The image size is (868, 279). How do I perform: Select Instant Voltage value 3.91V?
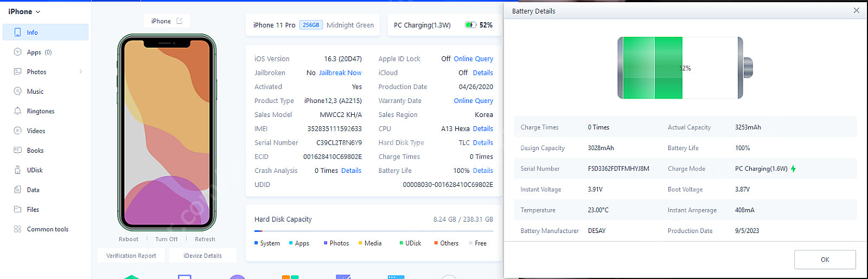(595, 190)
